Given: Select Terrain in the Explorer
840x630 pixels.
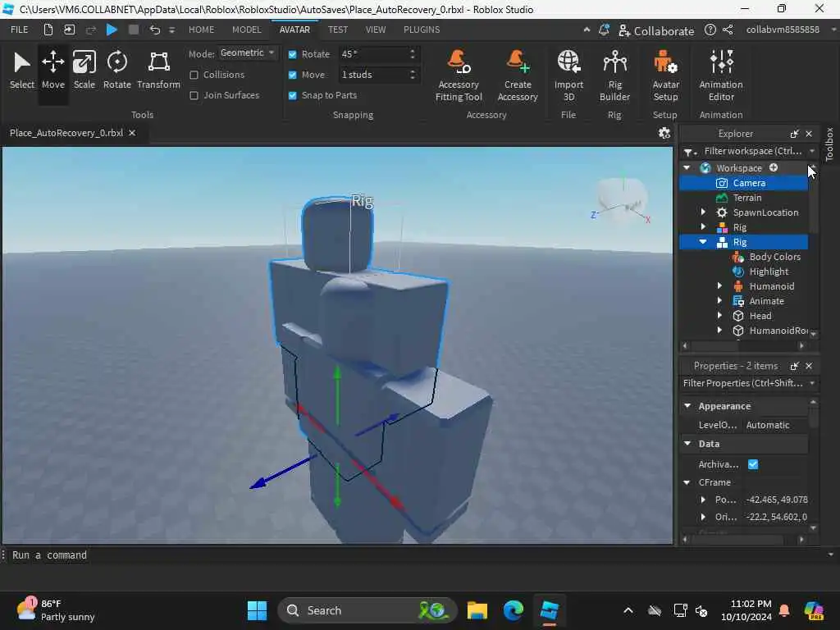Looking at the screenshot, I should [743, 198].
